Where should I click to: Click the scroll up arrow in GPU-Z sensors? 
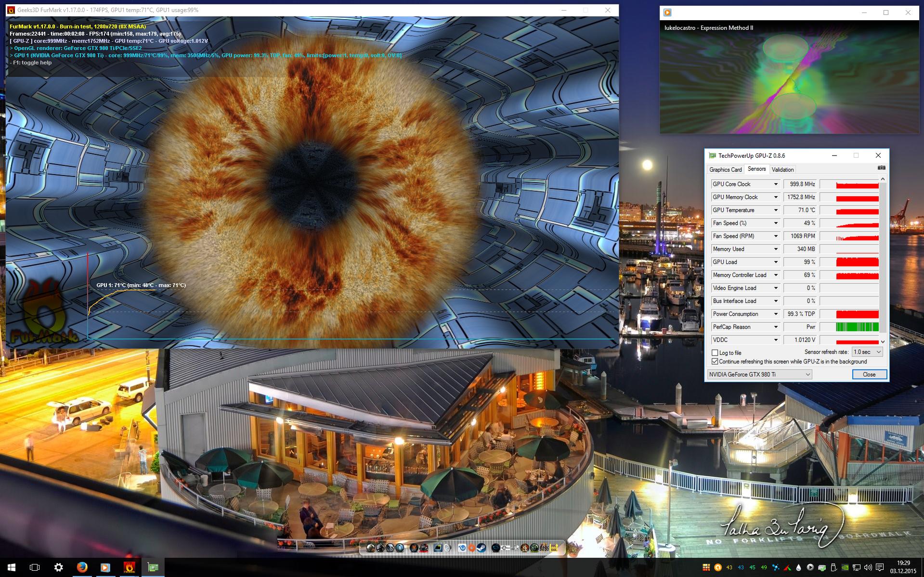(883, 179)
